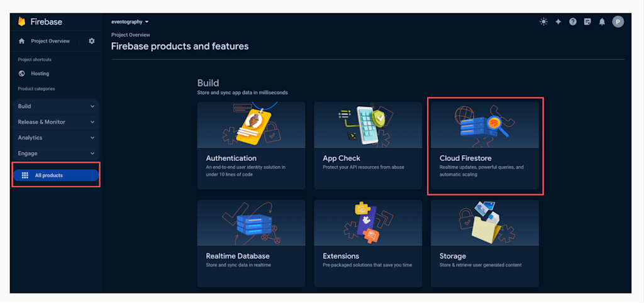
Task: Expand the Build category
Action: 56,106
